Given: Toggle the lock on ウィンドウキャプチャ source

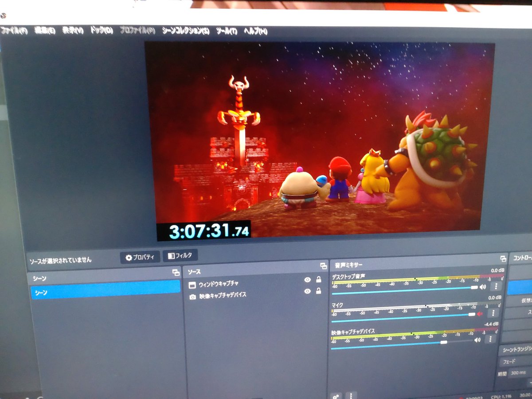Looking at the screenshot, I should pyautogui.click(x=318, y=279).
